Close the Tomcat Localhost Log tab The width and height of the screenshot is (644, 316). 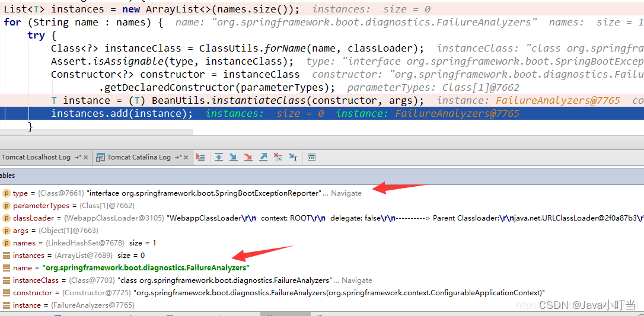pos(86,158)
